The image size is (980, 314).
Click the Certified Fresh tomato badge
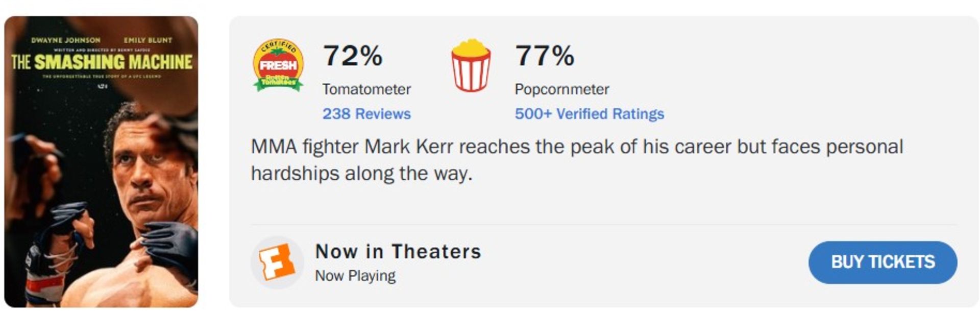(x=278, y=65)
